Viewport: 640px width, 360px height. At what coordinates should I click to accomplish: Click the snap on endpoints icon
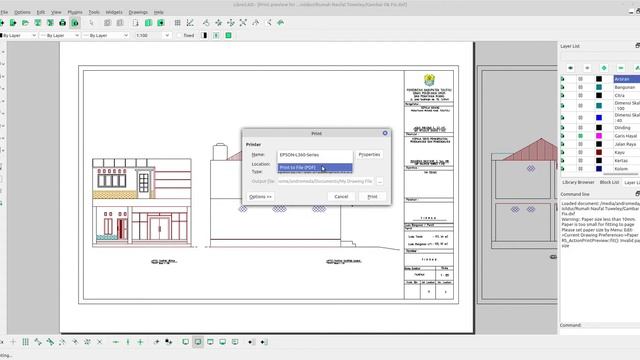pyautogui.click(x=38, y=342)
